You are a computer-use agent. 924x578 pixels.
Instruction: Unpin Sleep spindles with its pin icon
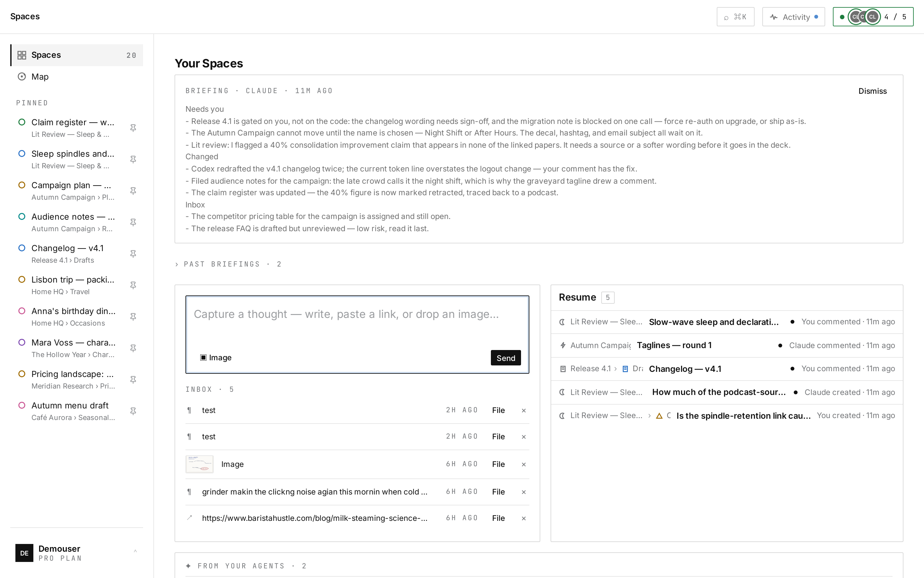pyautogui.click(x=133, y=159)
